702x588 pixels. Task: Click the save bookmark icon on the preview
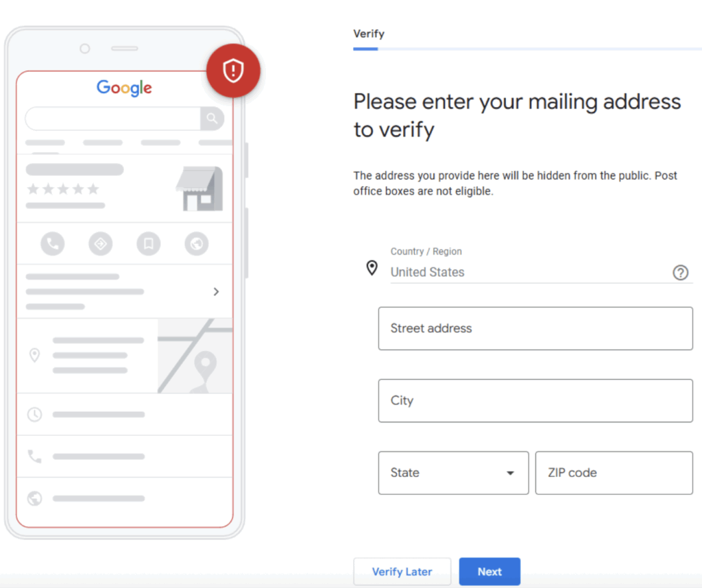[148, 244]
